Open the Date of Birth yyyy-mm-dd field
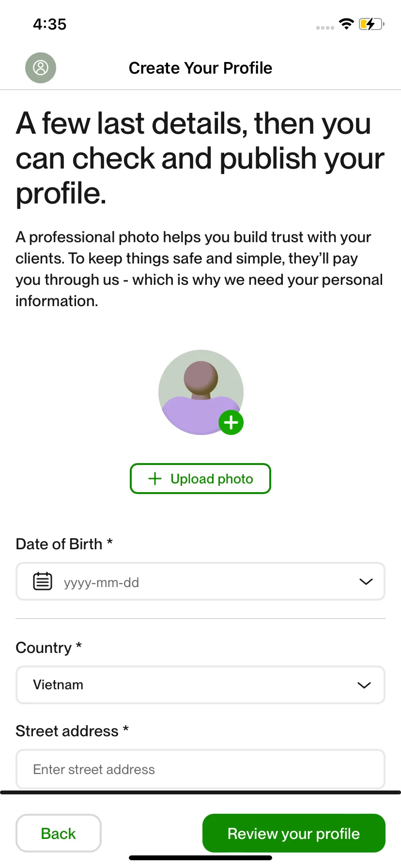401x868 pixels. pyautogui.click(x=200, y=581)
